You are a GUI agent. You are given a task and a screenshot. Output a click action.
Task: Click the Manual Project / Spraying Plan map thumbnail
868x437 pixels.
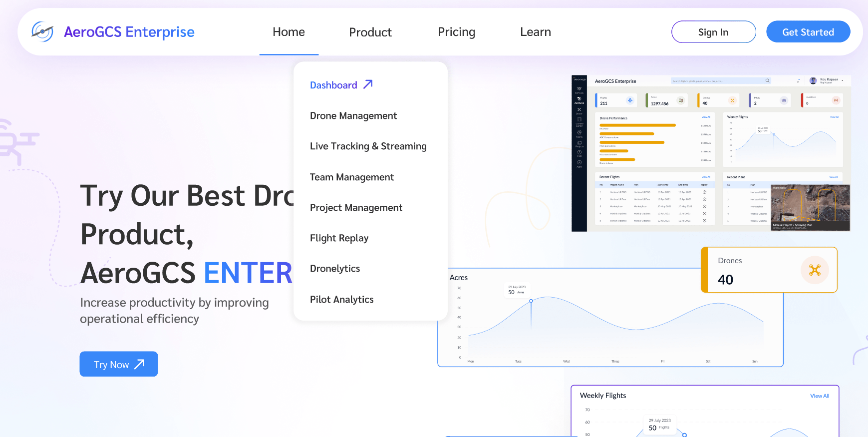coord(811,208)
